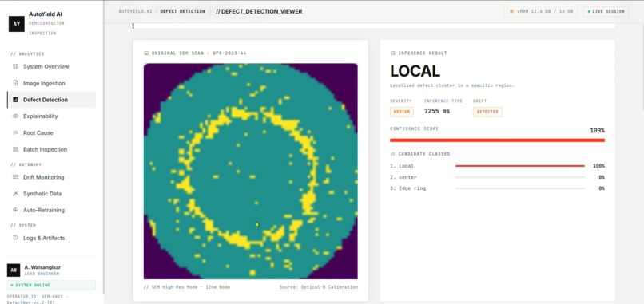Go to Image Ingestion

(x=51, y=83)
